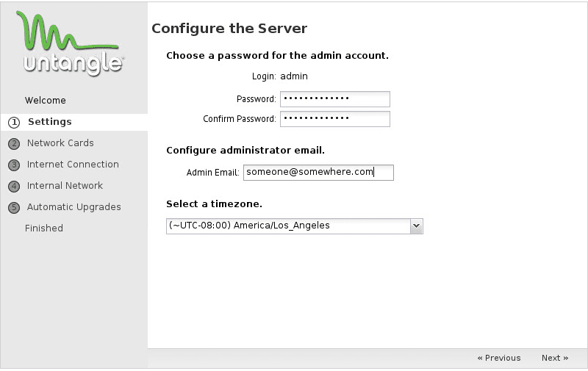Select the Finished step
The image size is (588, 371).
[x=44, y=228]
